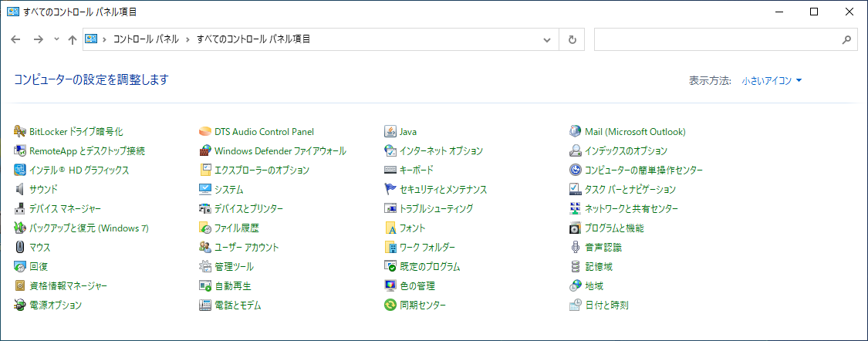The image size is (868, 341).
Task: Click the 音声認識 microphone icon
Action: tap(575, 247)
